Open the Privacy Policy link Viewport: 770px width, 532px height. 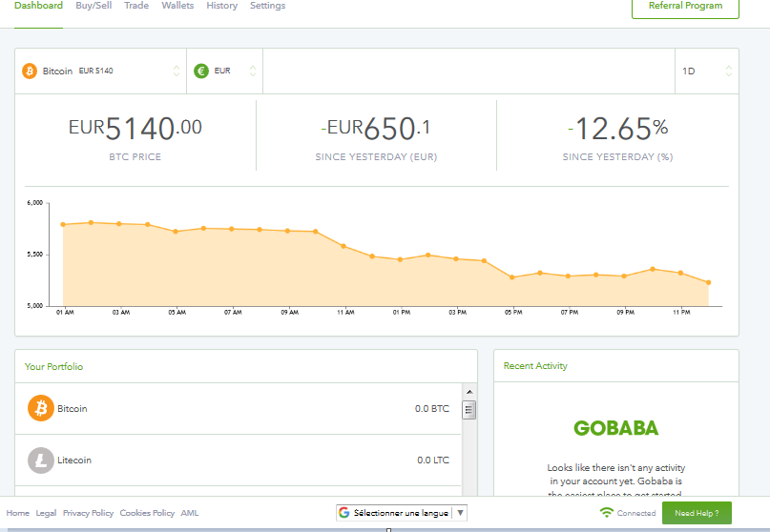click(88, 513)
